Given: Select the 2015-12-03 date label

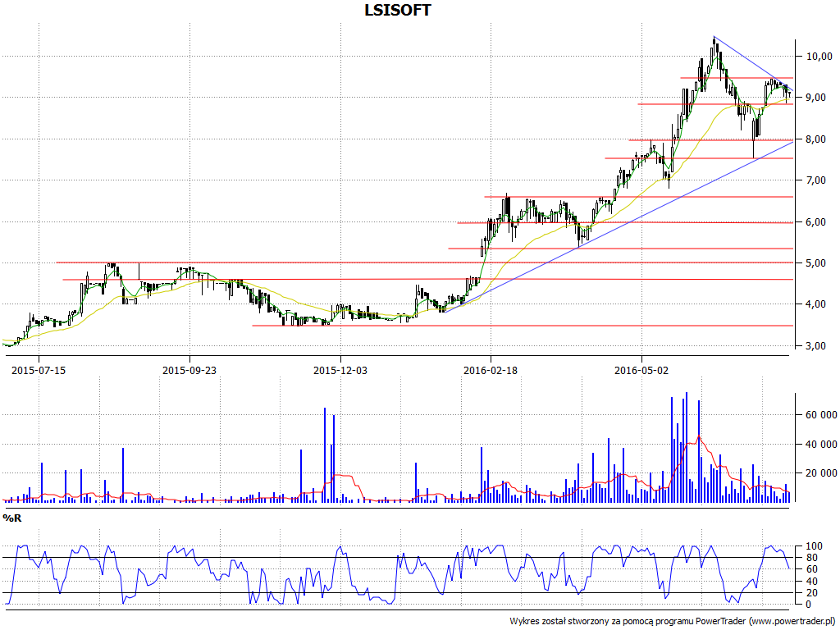Looking at the screenshot, I should [x=340, y=370].
